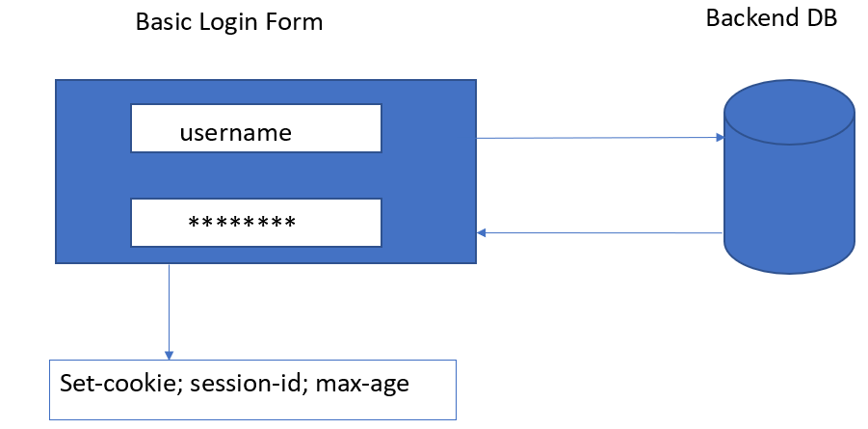Viewport: 868px width, 429px height.
Task: Click the username input field
Action: click(x=256, y=128)
